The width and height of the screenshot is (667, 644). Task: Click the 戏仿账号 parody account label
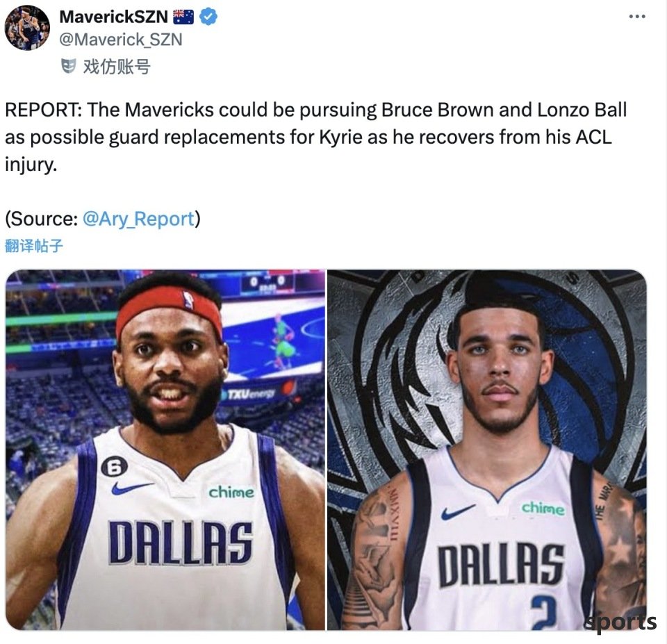[117, 67]
